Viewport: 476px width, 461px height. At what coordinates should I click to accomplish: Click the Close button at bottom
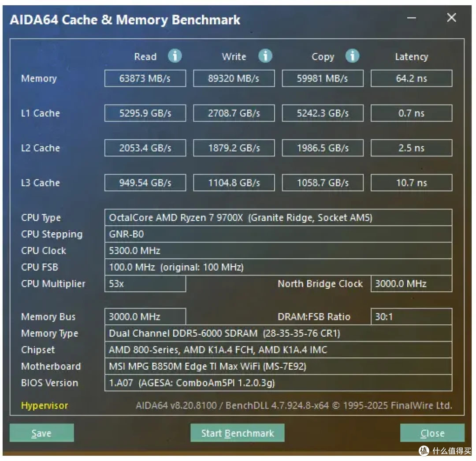pos(432,433)
